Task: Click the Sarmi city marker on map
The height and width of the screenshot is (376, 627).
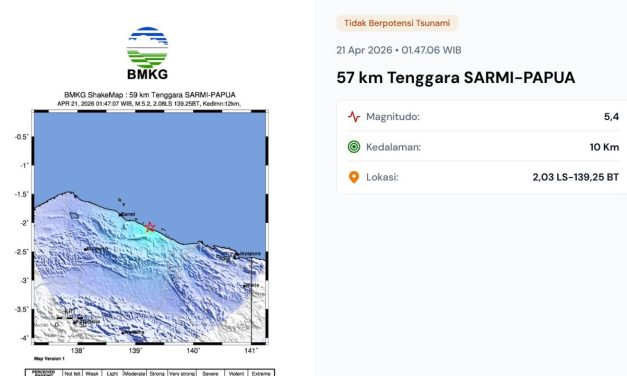Action: pos(120,215)
